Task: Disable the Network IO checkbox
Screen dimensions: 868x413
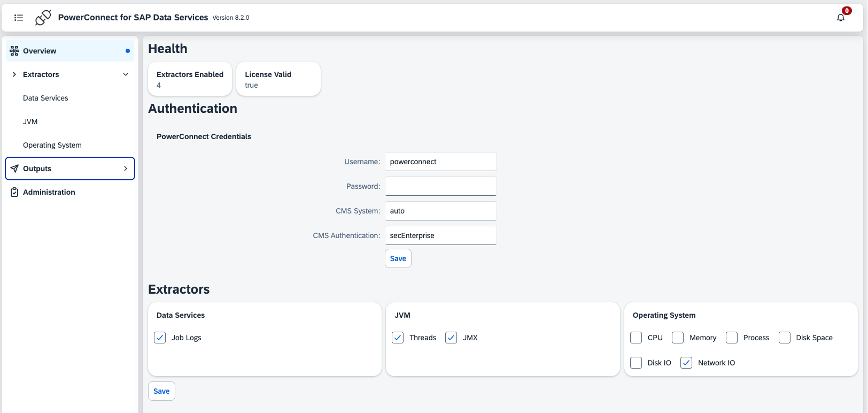Action: (686, 363)
